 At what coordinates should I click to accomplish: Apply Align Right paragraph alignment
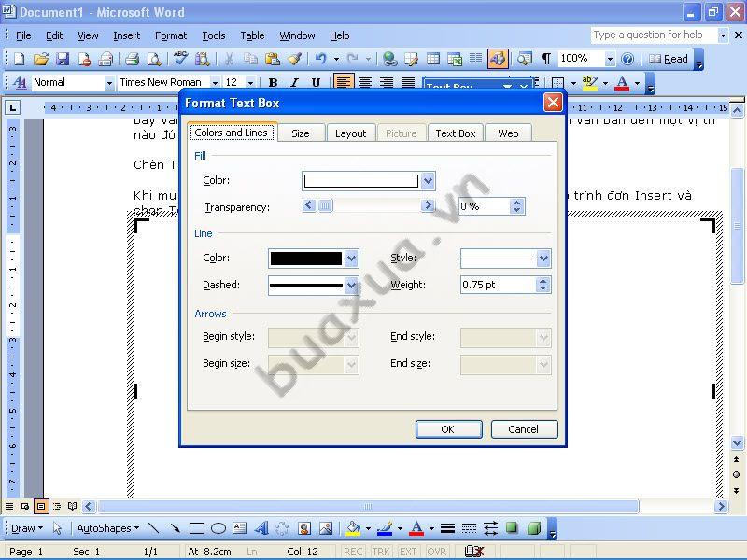pos(387,82)
